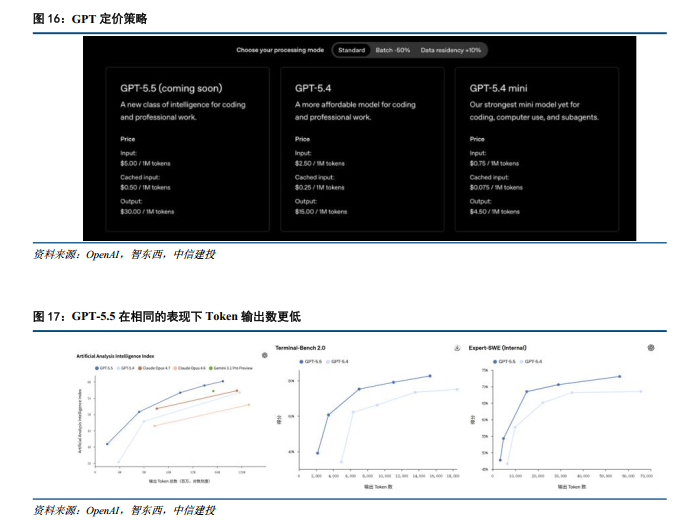Click the GPT-5.5 cached input price $0.50
696x529 pixels.
(x=145, y=187)
